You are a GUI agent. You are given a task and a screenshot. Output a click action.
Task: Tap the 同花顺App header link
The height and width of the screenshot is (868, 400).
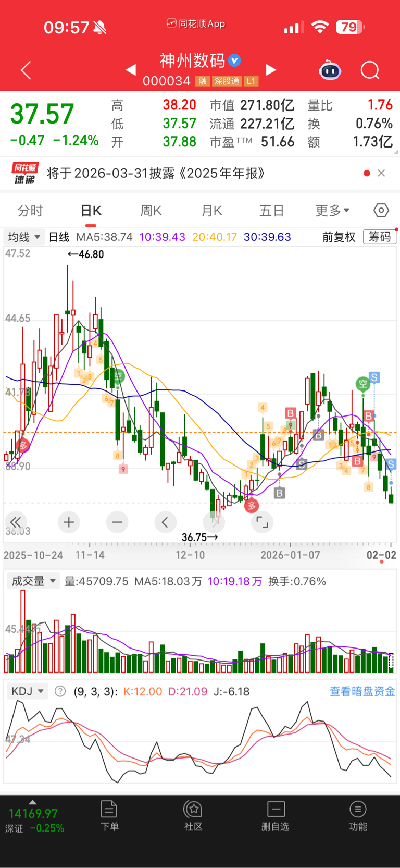196,23
